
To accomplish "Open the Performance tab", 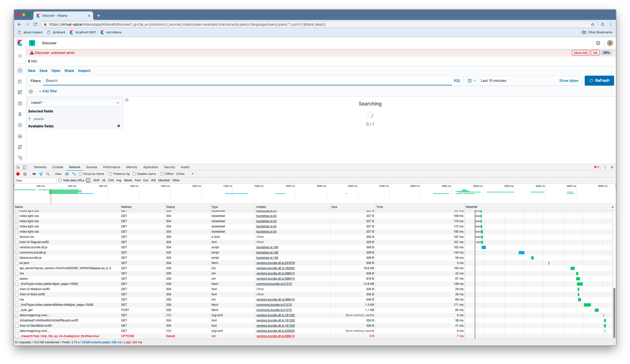I will pos(112,167).
